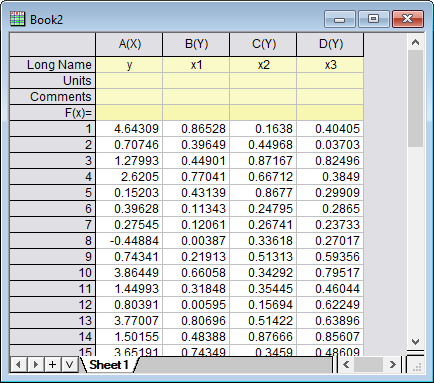Click vertical scrollbar down arrow
This screenshot has width=434, height=383.
tap(415, 342)
